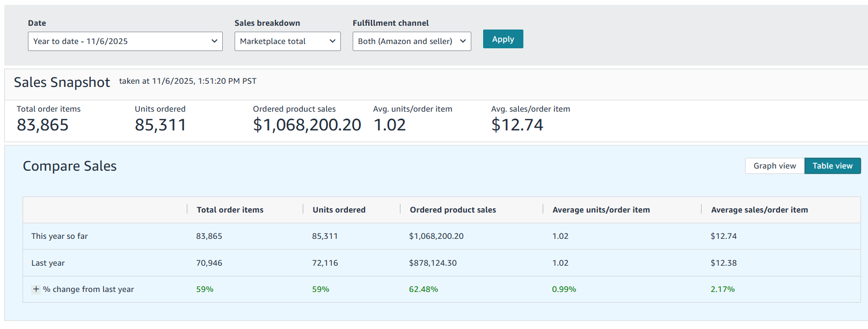Click the Units ordered column header
Image resolution: width=868 pixels, height=329 pixels.
(x=339, y=210)
